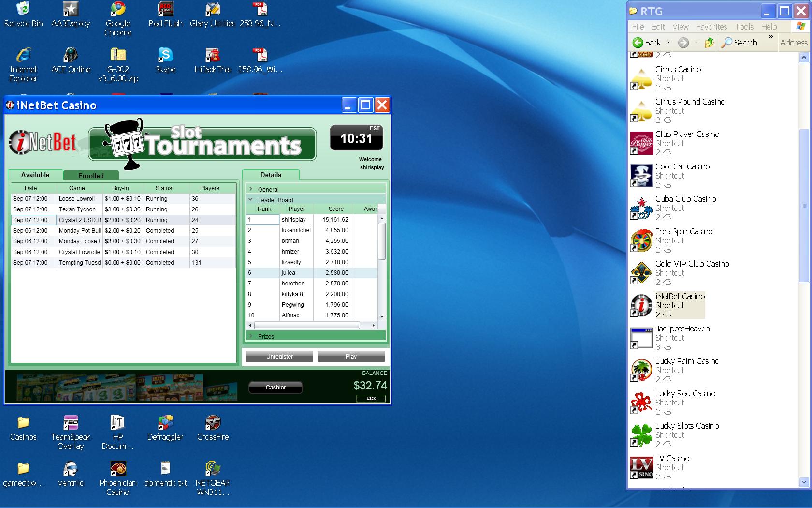
Task: Select the Lucky Palm Casino shortcut
Action: click(x=675, y=370)
